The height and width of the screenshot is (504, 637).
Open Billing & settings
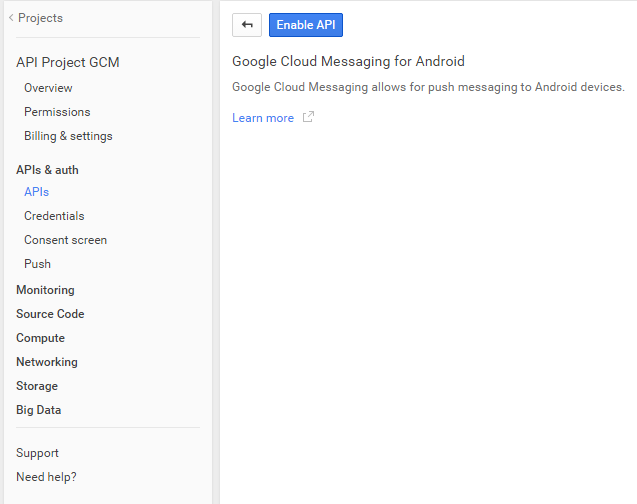pos(68,136)
